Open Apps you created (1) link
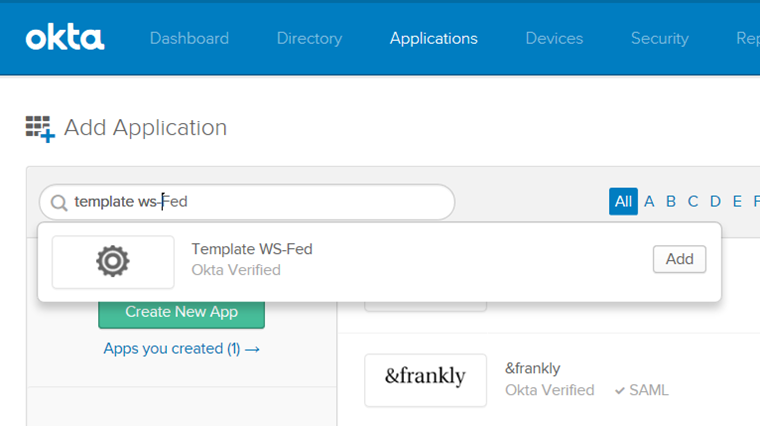 181,348
